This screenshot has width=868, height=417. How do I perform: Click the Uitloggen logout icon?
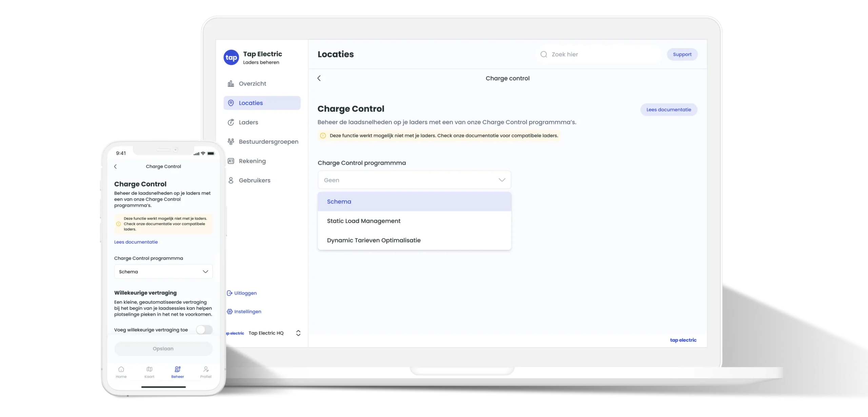click(230, 293)
